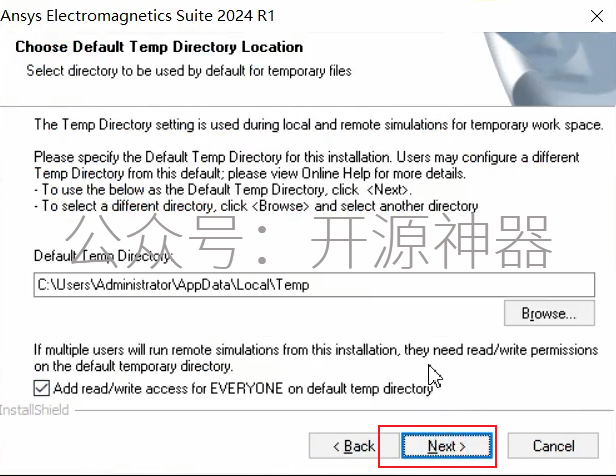Screen dimensions: 616x476
Task: Go back with the Back button
Action: click(354, 446)
